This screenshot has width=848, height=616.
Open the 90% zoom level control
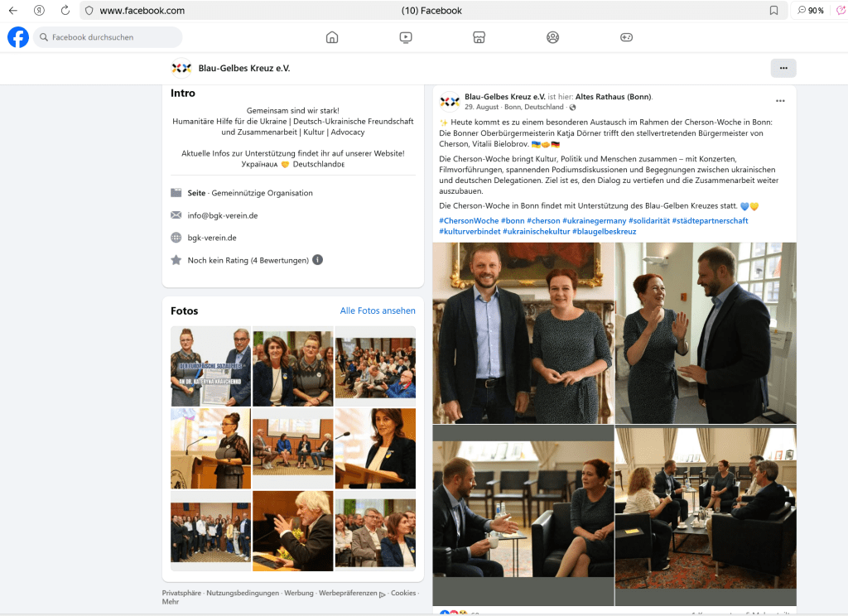pos(811,11)
